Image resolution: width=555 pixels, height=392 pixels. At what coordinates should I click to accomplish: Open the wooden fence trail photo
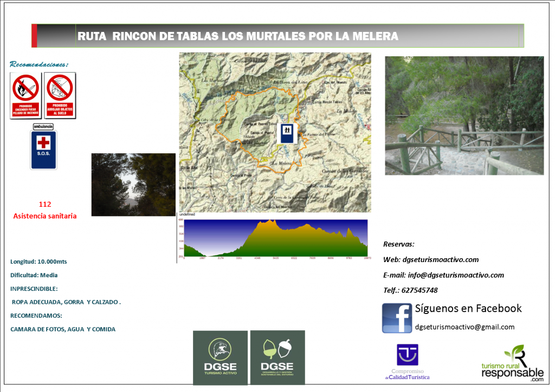pos(464,116)
